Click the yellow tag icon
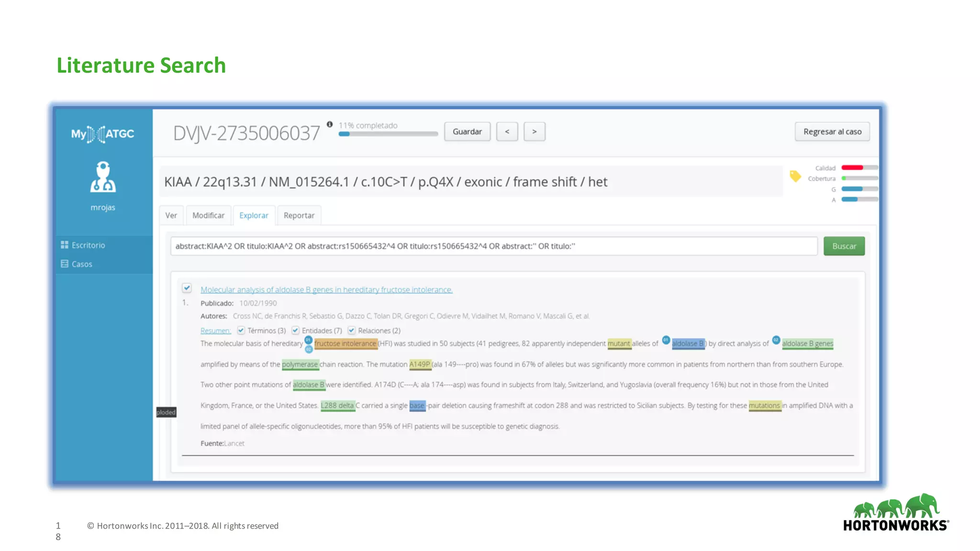This screenshot has width=980, height=551. coord(795,176)
